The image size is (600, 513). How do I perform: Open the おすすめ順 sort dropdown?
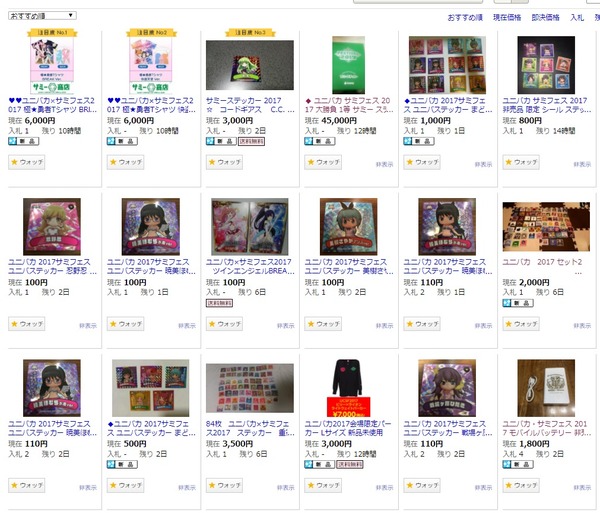[42, 16]
